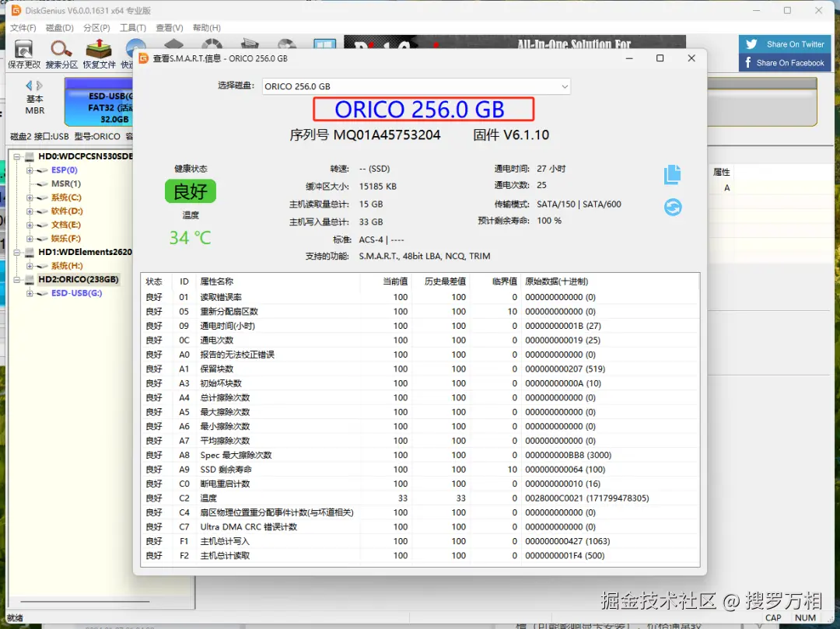Screen dimensions: 840x629
Task: Select 娱乐(F:) in the disk tree
Action: [66, 239]
